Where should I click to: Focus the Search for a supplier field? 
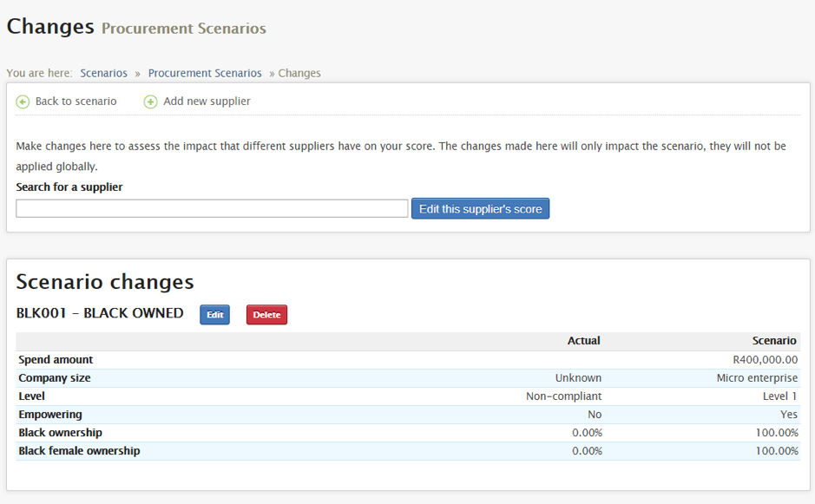click(x=212, y=208)
